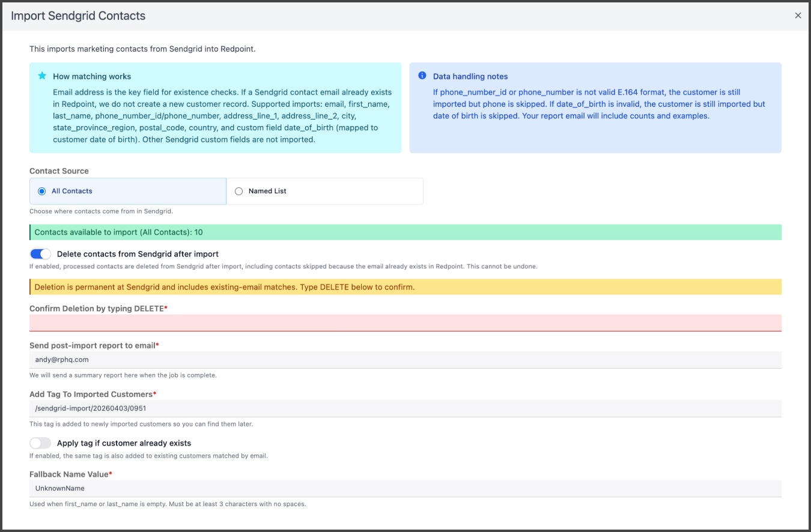Close the Import Sendgrid Contacts dialog
811x532 pixels.
[x=798, y=16]
